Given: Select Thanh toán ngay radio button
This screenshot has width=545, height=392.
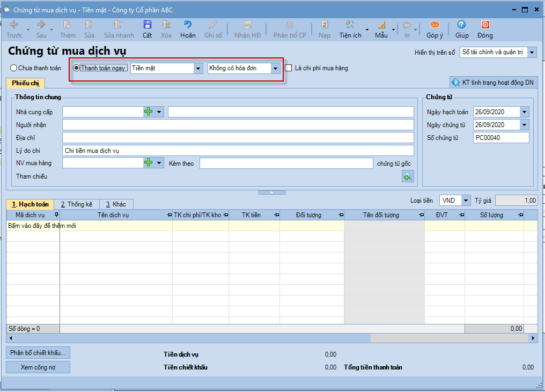Looking at the screenshot, I should point(77,68).
